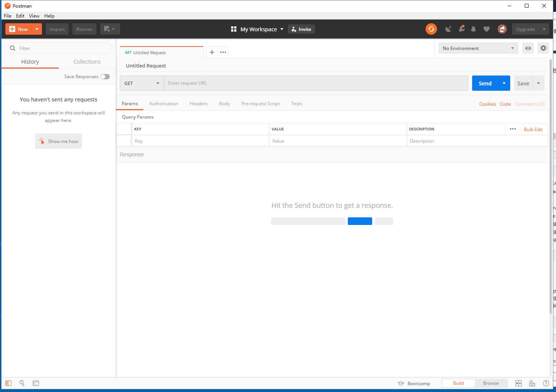Viewport: 556px width, 392px height.
Task: Click the heart icon in the header
Action: click(x=487, y=29)
